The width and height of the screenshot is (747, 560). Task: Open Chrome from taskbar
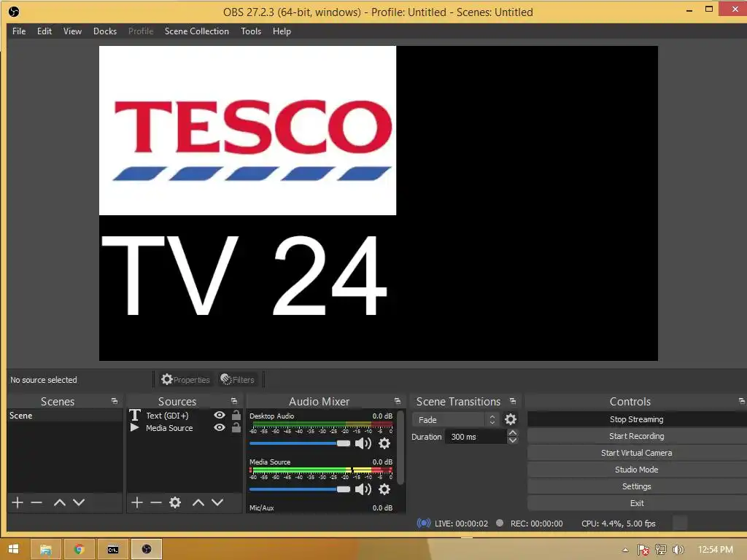click(79, 549)
